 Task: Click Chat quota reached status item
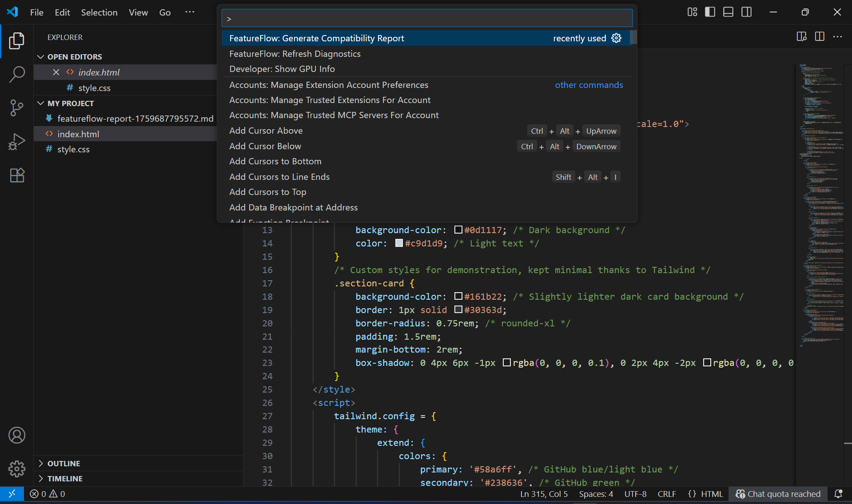[778, 494]
